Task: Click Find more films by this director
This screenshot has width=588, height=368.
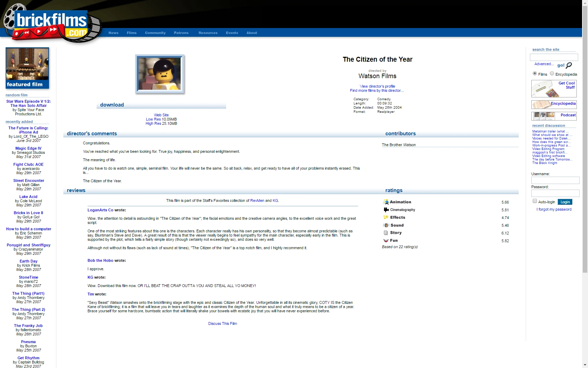Action: tap(377, 90)
